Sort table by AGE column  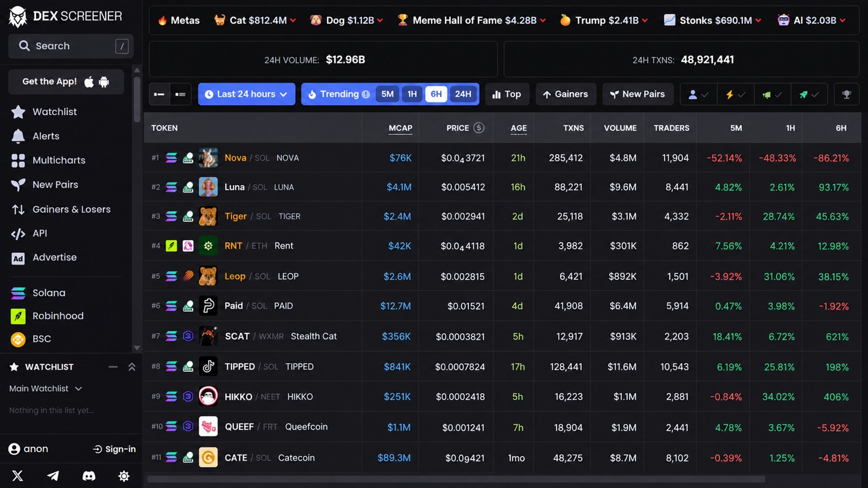tap(519, 128)
